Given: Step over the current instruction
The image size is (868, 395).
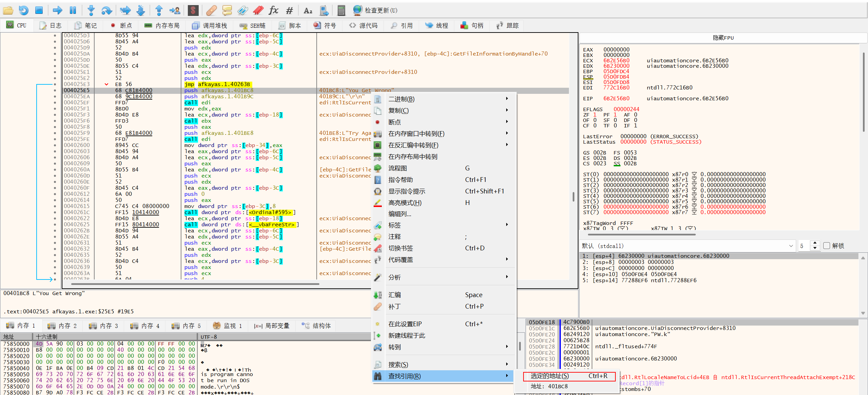Looking at the screenshot, I should [x=107, y=11].
